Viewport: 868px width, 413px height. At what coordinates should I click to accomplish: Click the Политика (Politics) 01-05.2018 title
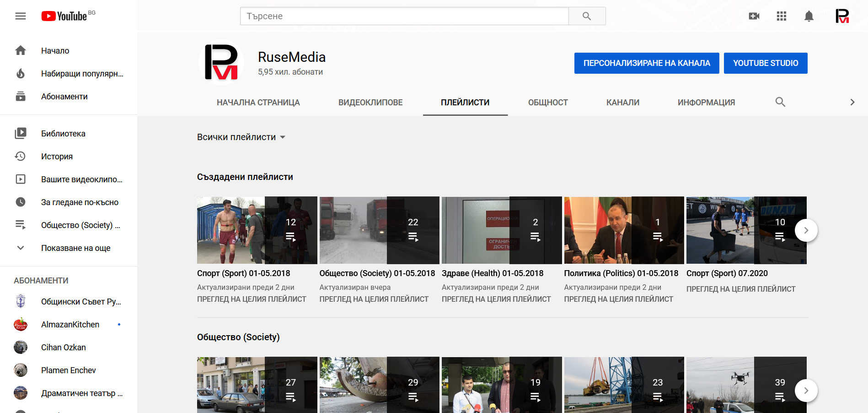coord(621,273)
